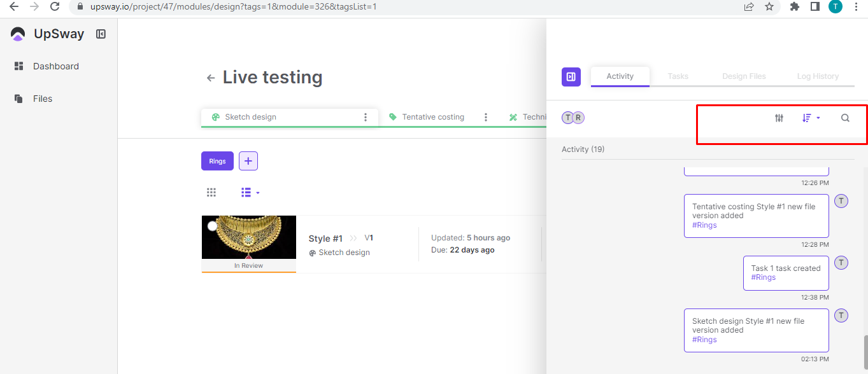Viewport: 868px width, 374px height.
Task: Collapse the UpSway sidebar panel icon
Action: 101,34
